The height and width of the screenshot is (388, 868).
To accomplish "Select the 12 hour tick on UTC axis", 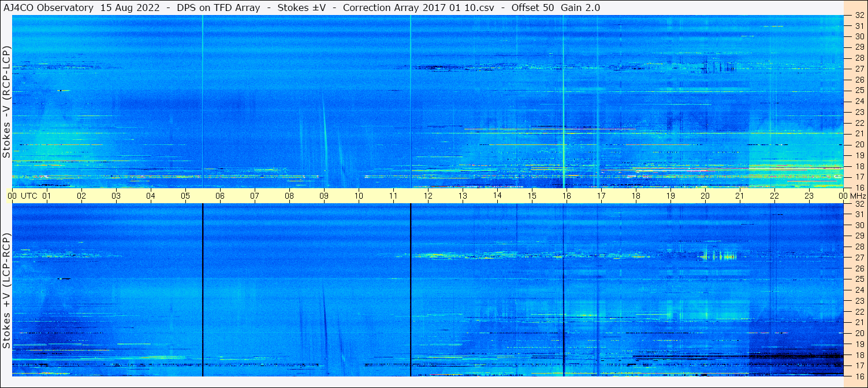I will coord(428,196).
